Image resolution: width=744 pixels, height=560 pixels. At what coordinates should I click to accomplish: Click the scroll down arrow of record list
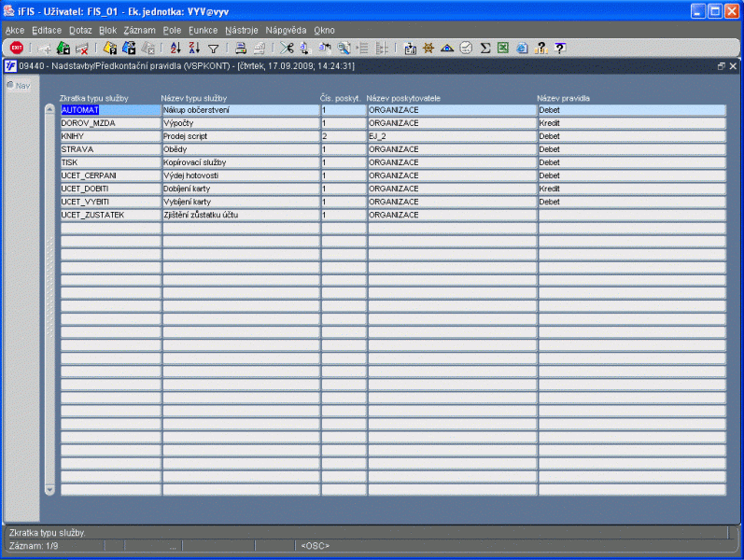coord(49,489)
